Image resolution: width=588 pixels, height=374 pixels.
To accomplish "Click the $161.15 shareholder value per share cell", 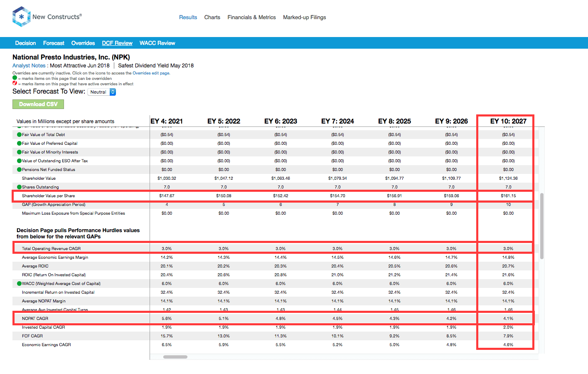I will (508, 196).
